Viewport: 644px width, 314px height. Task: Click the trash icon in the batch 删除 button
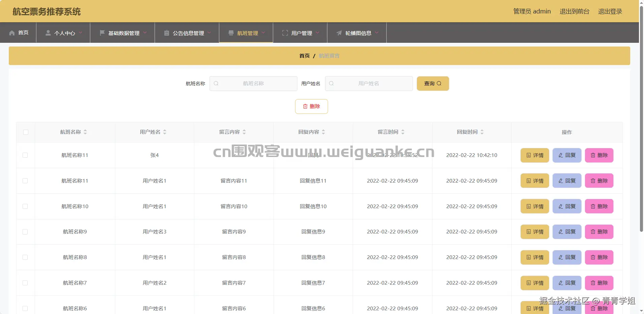[305, 106]
